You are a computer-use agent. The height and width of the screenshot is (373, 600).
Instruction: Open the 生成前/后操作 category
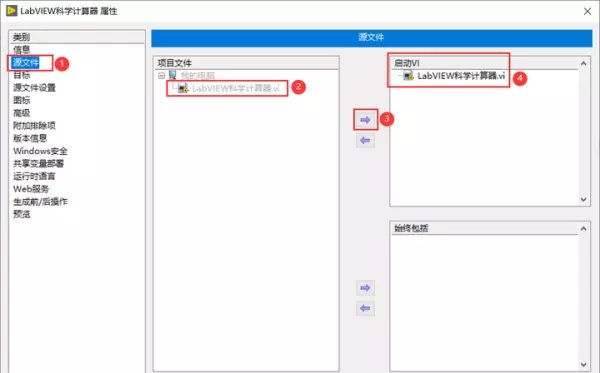[x=40, y=201]
